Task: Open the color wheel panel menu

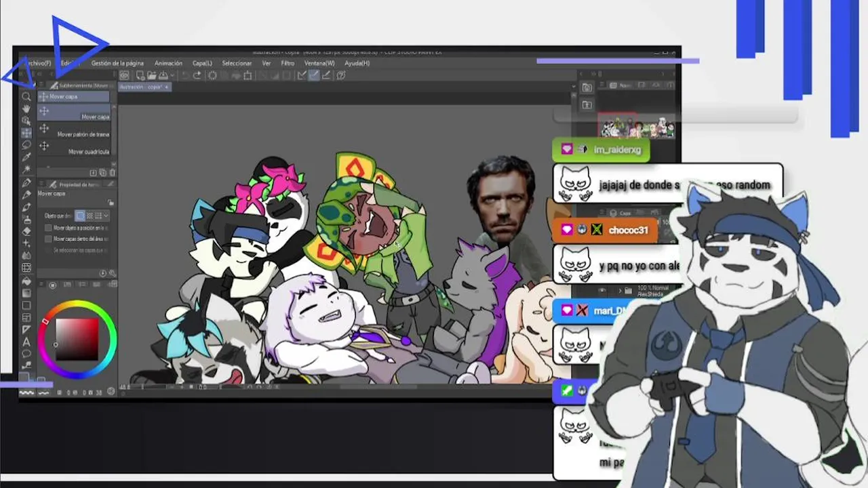Action: coord(41,283)
